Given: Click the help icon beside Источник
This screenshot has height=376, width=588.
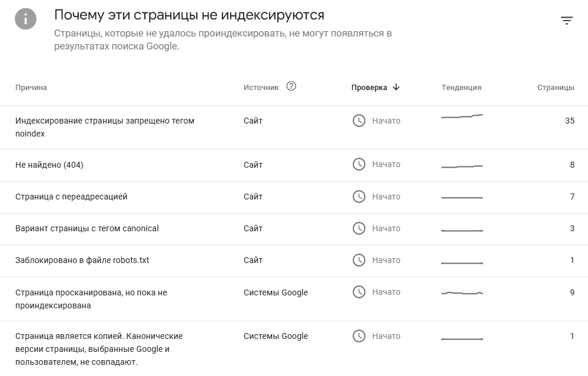Looking at the screenshot, I should (291, 86).
